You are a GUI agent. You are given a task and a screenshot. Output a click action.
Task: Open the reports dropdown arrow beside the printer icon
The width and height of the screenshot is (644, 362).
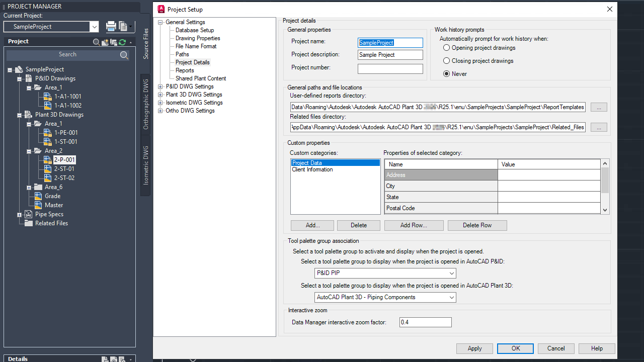pos(130,27)
